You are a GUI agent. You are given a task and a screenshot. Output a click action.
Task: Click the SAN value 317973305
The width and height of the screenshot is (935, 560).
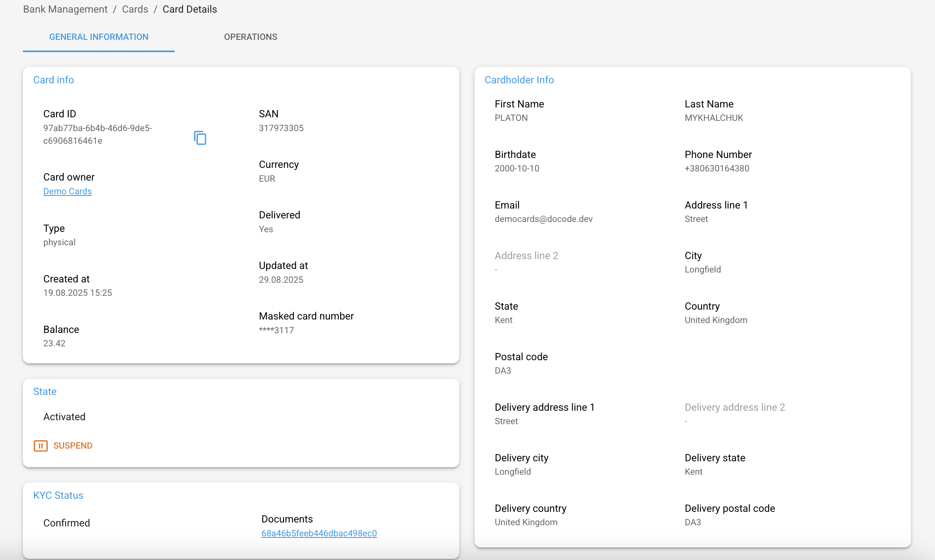point(281,128)
